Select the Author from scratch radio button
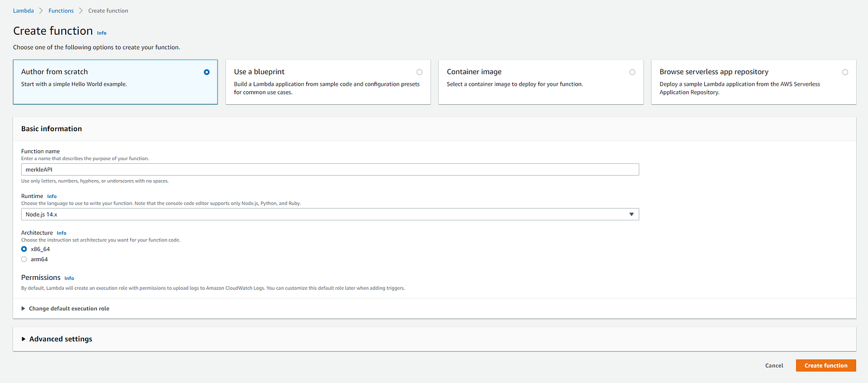This screenshot has height=383, width=868. click(206, 72)
